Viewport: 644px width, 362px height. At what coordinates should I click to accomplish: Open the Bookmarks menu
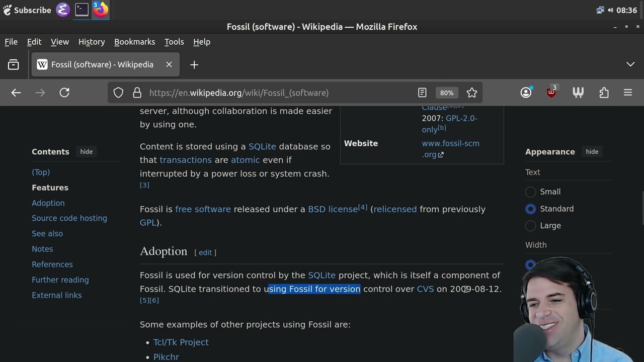pyautogui.click(x=134, y=42)
